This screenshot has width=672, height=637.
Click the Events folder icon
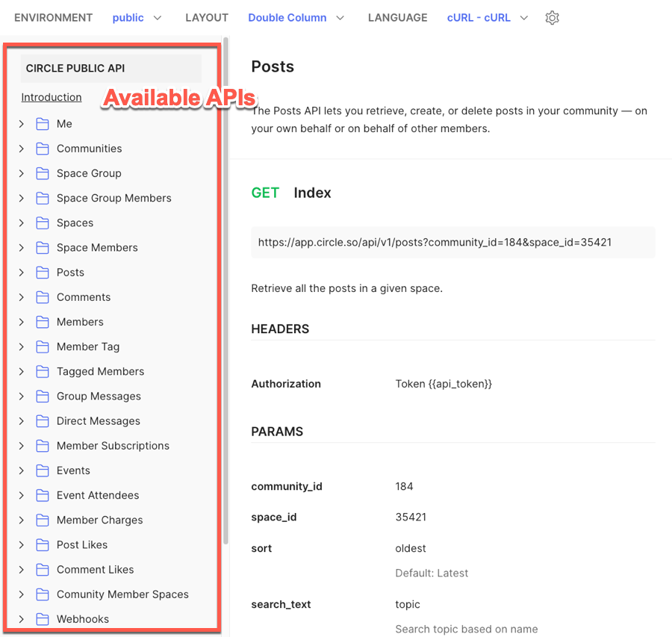[43, 470]
